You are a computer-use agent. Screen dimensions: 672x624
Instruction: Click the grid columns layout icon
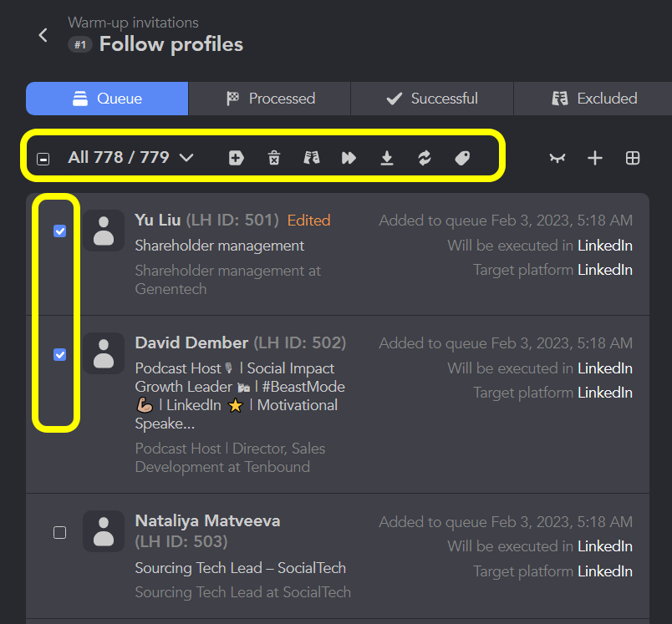633,158
